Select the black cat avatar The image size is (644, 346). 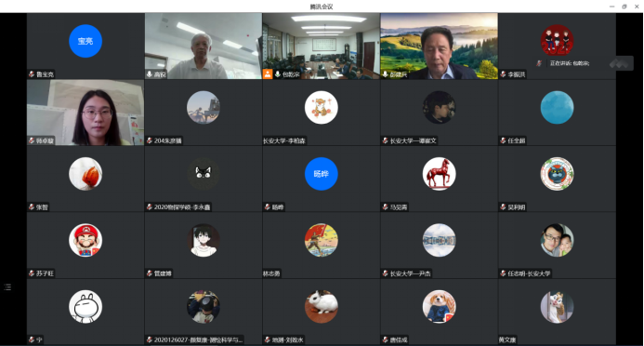204,174
